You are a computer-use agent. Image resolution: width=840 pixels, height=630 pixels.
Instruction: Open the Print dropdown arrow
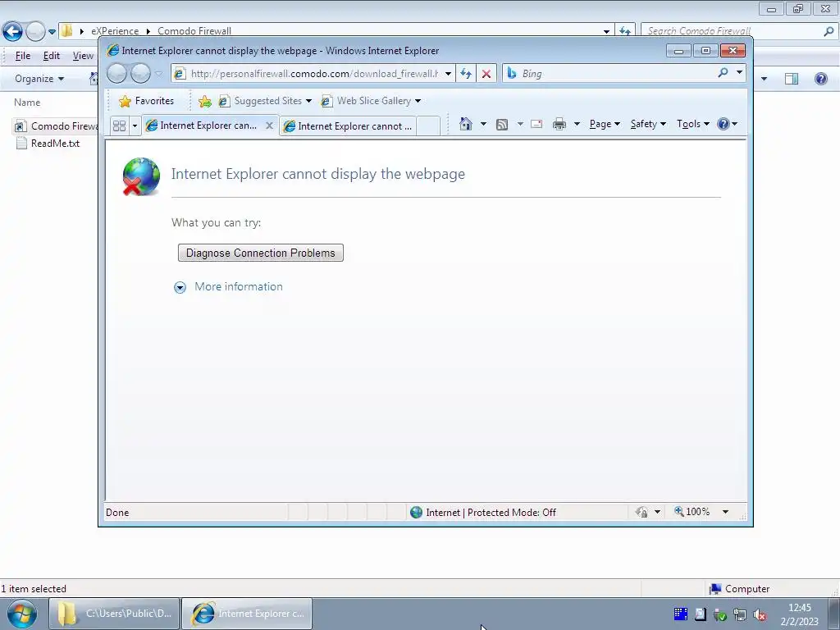click(x=577, y=125)
